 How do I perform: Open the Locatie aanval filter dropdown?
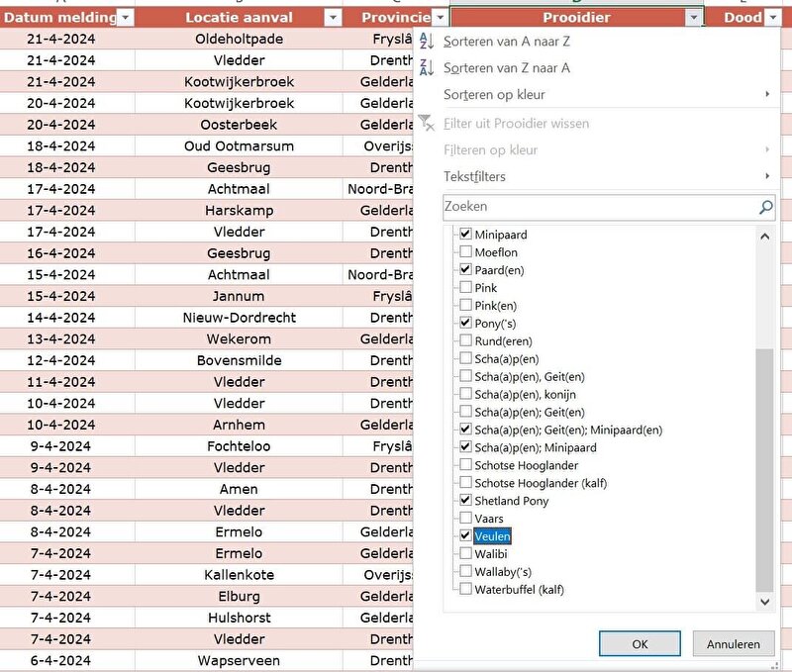click(x=333, y=18)
